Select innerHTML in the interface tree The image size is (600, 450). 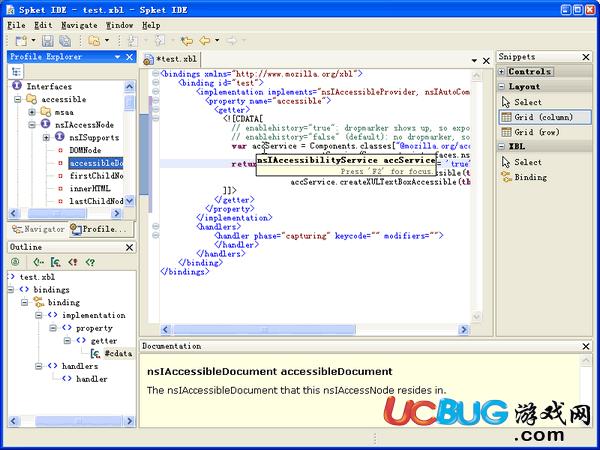(90, 188)
